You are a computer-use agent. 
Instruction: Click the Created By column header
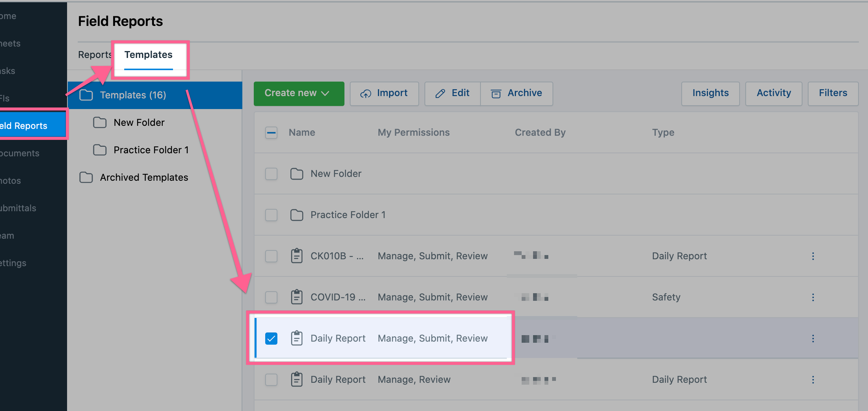(540, 132)
